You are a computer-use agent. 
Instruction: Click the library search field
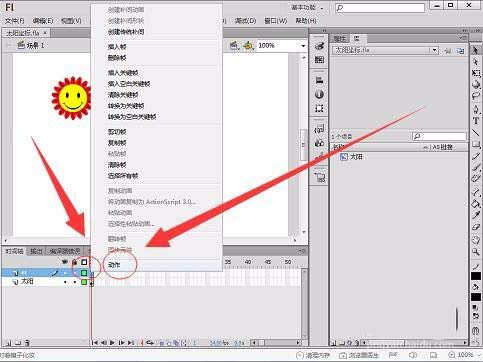(x=439, y=136)
